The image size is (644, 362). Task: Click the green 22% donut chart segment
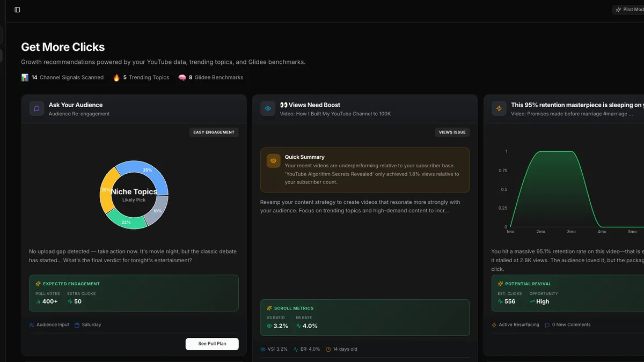[x=127, y=219]
